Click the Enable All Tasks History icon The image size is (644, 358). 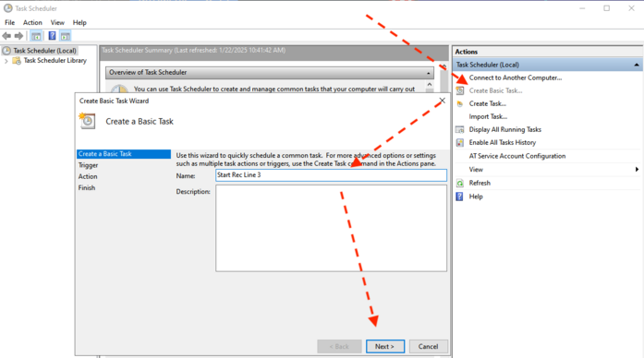460,143
